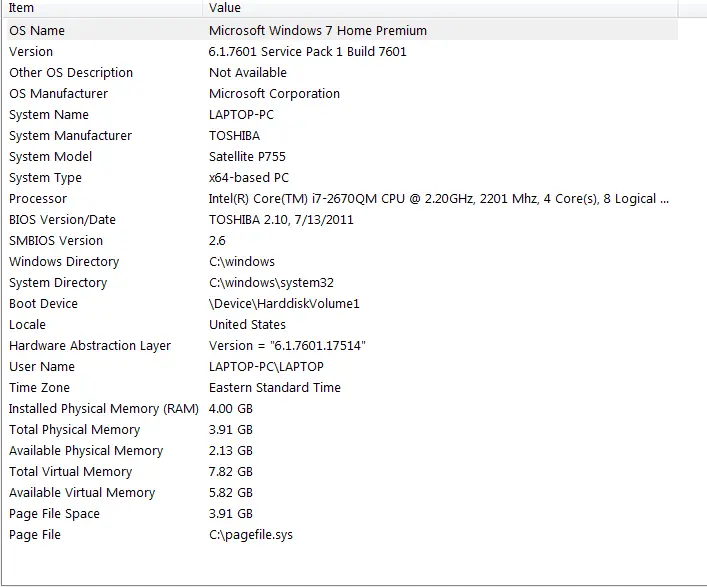This screenshot has height=587, width=707.
Task: Click the Version = "6.1.7601.17514" value
Action: click(287, 345)
